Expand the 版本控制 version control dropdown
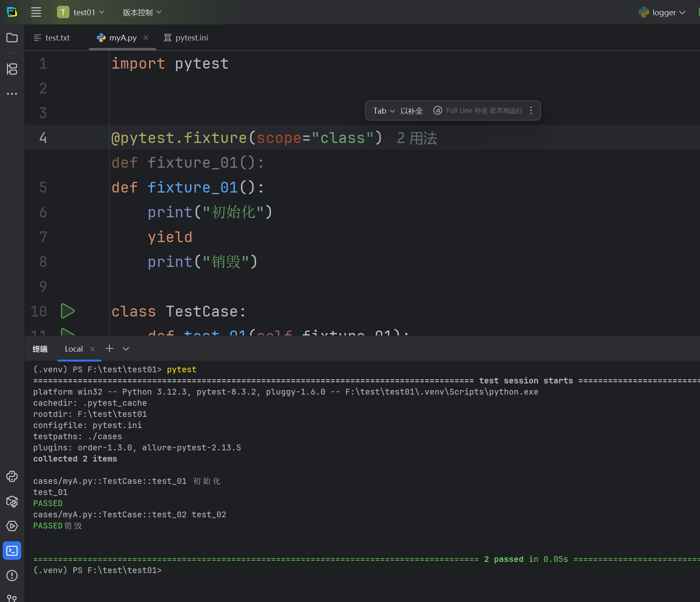Screen dimensions: 700x602 (x=142, y=12)
